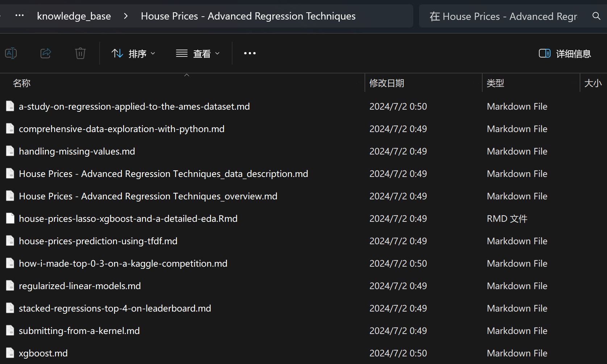The height and width of the screenshot is (364, 607).
Task: Select file regularized-linear-models.md
Action: coord(80,286)
